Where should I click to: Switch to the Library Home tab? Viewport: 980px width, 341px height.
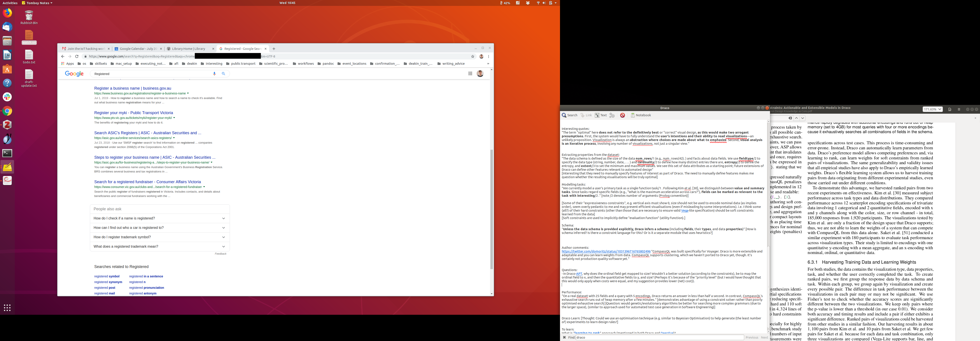tap(189, 49)
